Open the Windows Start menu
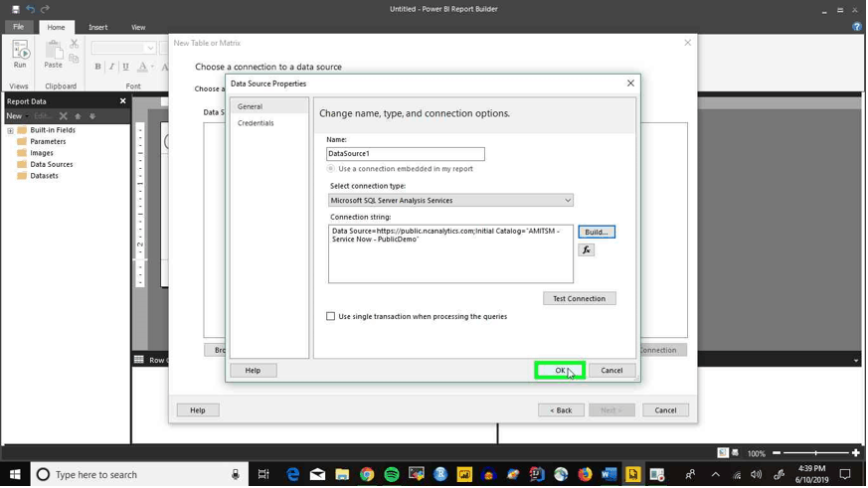This screenshot has height=488, width=868. pos(15,475)
